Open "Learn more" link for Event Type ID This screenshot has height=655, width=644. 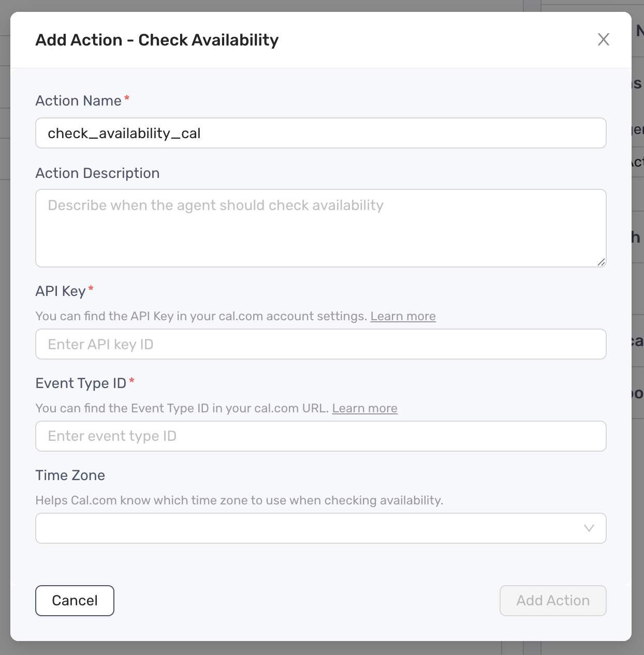point(364,408)
